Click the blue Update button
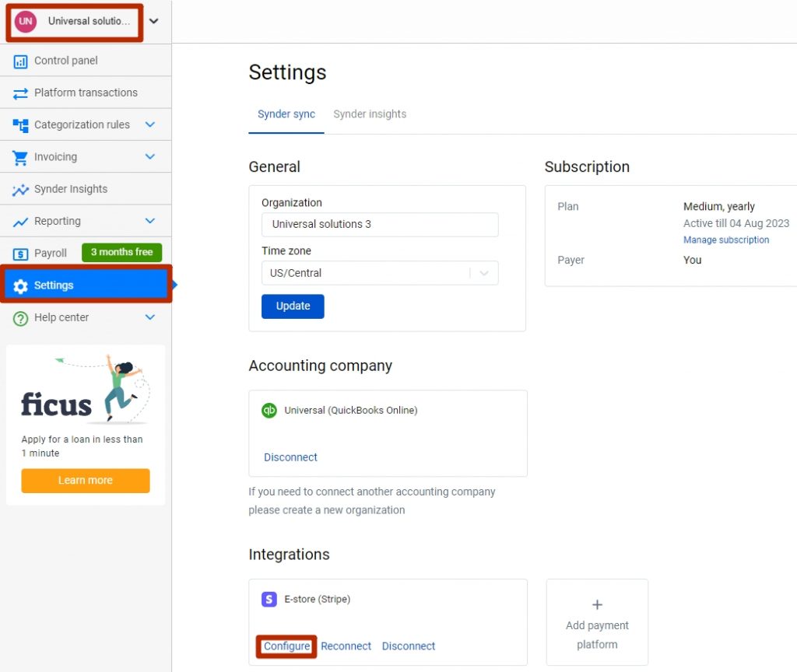Viewport: 797px width, 672px height. (293, 306)
